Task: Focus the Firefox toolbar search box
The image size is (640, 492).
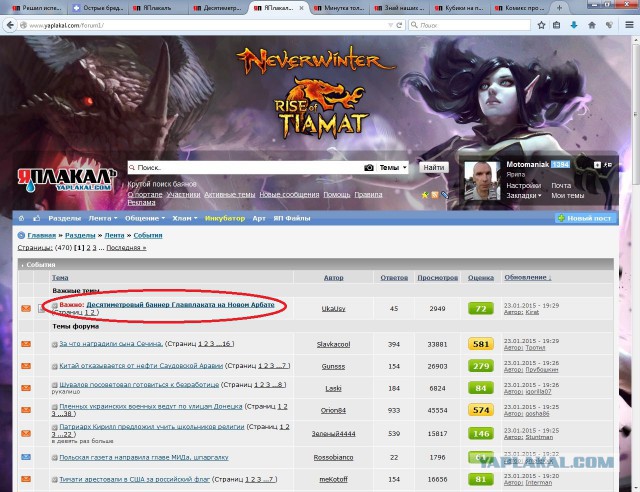Action: [469, 25]
